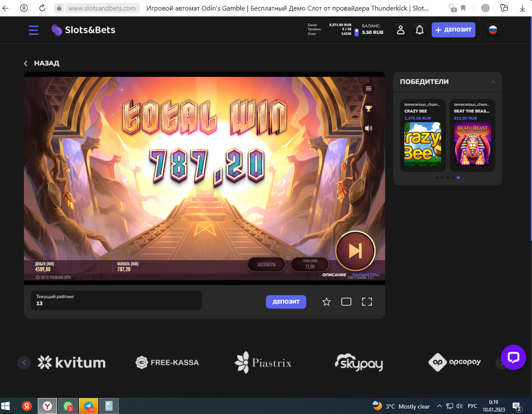Open the user profile icon
Image resolution: width=532 pixels, height=414 pixels.
coord(401,30)
